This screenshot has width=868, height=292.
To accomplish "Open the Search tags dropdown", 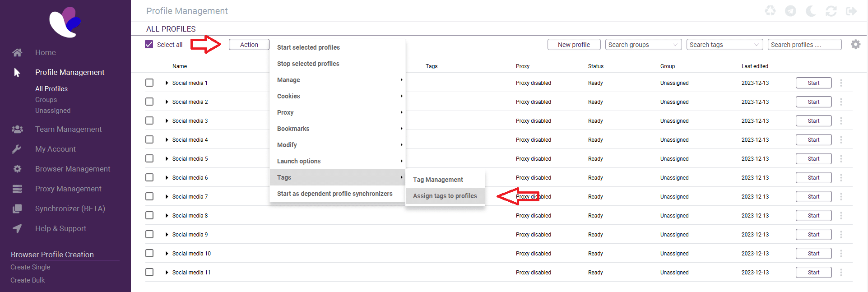I will click(x=724, y=45).
